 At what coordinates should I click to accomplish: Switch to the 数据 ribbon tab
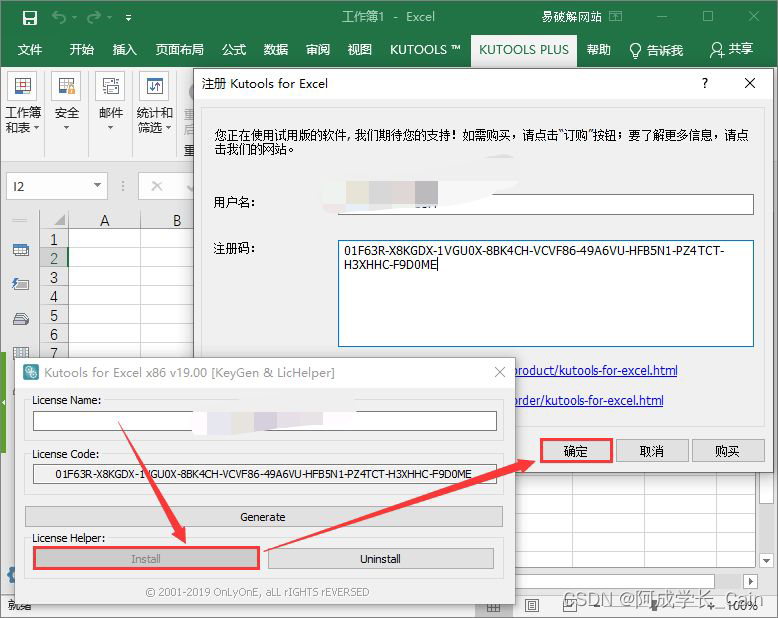click(276, 50)
